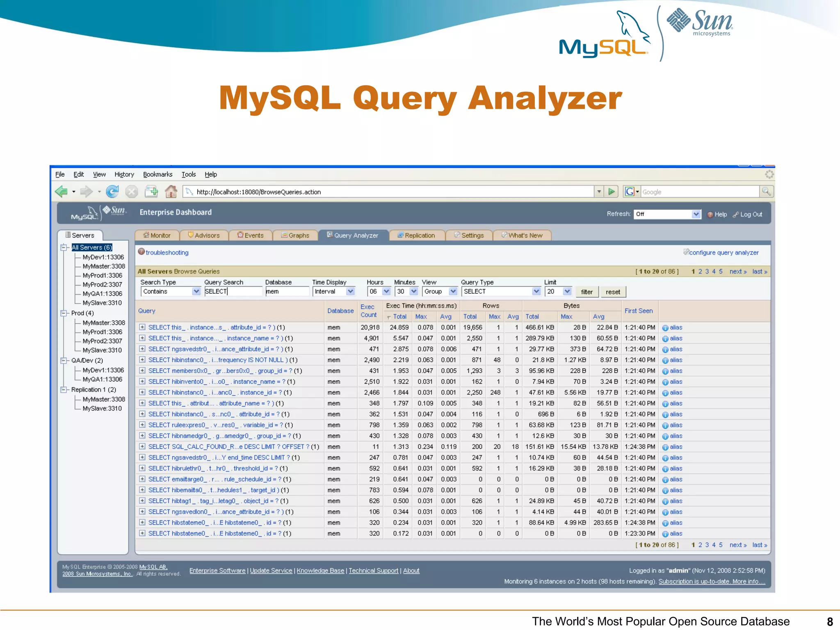The width and height of the screenshot is (840, 630).
Task: Switch to the Advisors tab
Action: pyautogui.click(x=204, y=235)
